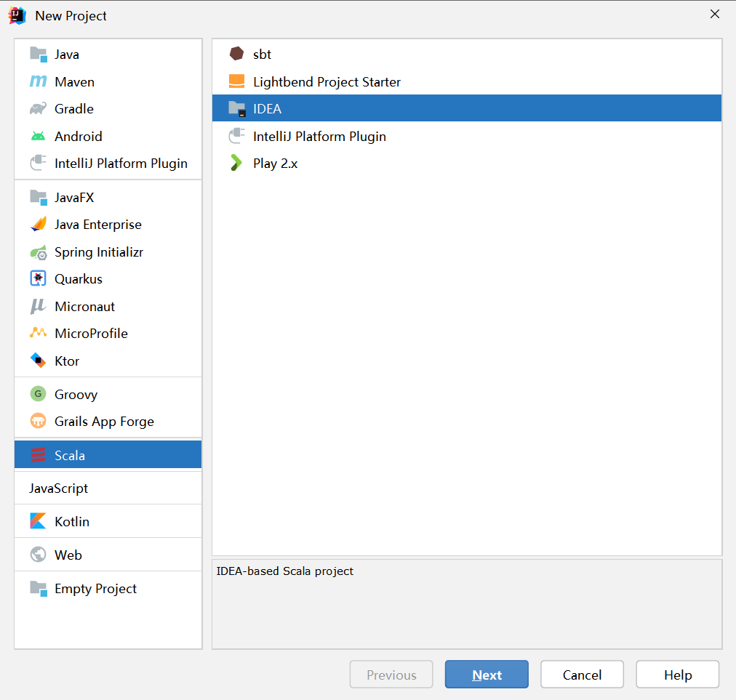Select "Lightbend Project Starter" label
Screen dimensions: 736x700
327,82
